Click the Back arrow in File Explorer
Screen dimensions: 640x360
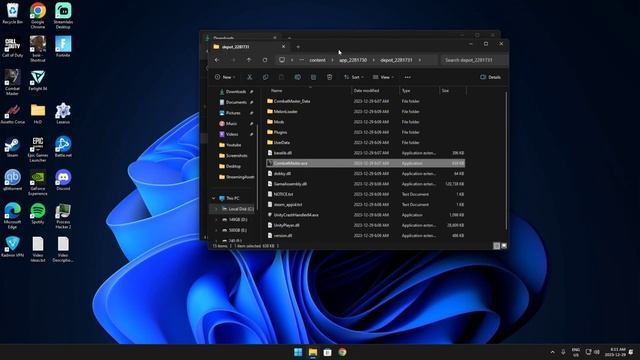click(217, 60)
